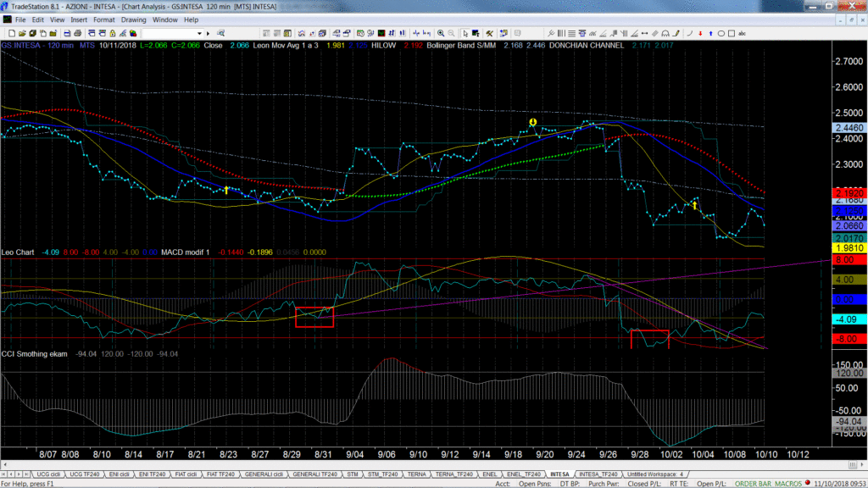Open the Help menu
The image size is (868, 488).
click(x=191, y=20)
